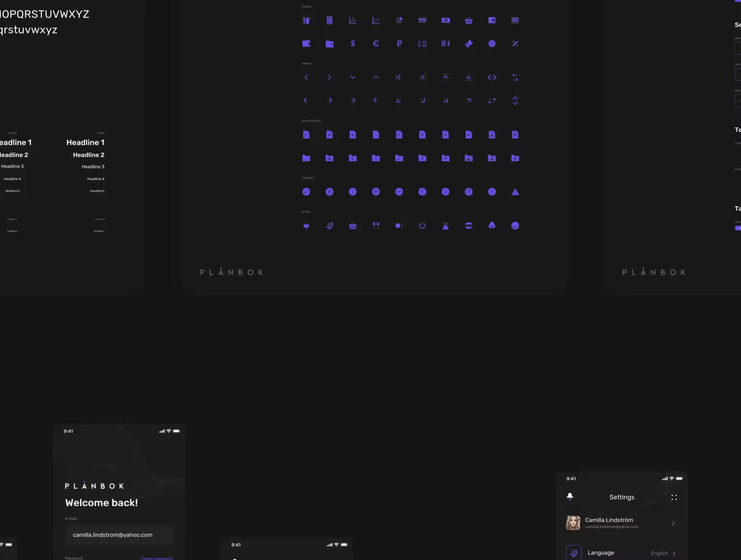Click the PLÅNBOK logo above Welcome back

94,486
